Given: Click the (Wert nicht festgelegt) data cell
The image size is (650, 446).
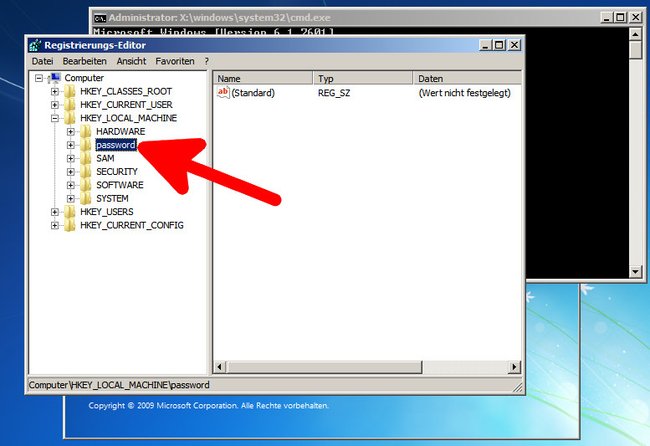Looking at the screenshot, I should tap(465, 93).
